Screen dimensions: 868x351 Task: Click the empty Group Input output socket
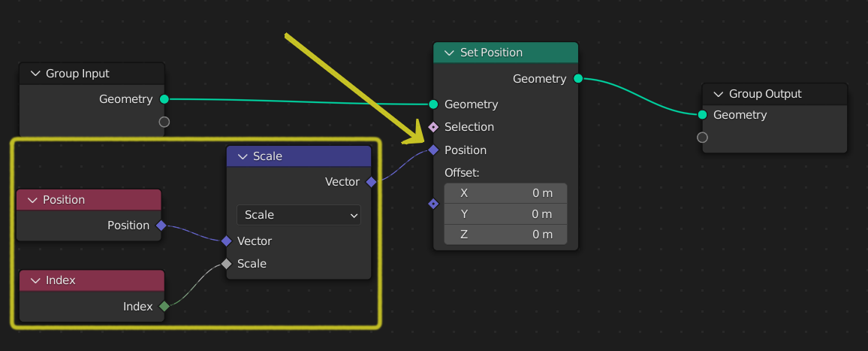point(164,122)
